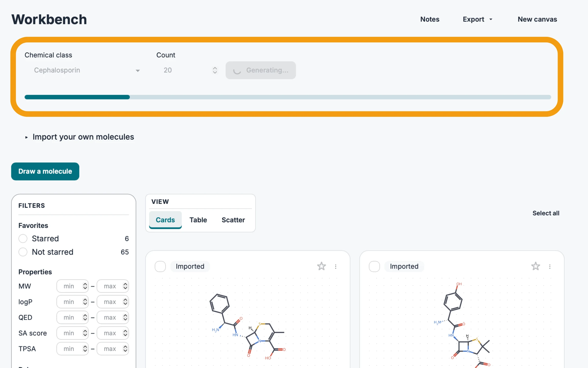
Task: Open the Export dropdown menu
Action: pos(477,19)
